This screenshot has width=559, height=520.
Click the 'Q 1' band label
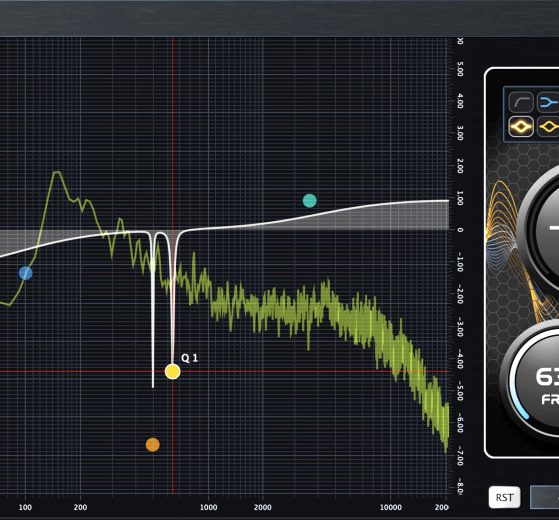tap(189, 358)
